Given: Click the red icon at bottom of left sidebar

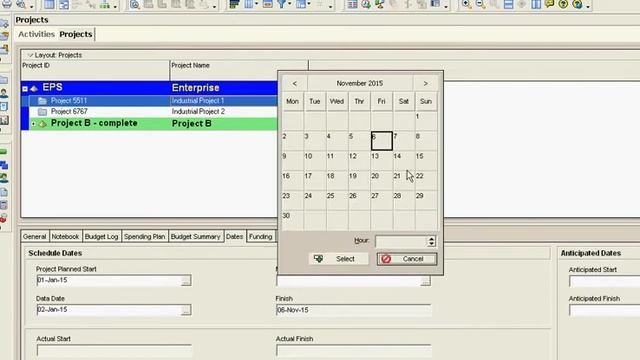Looking at the screenshot, I should point(3,218).
